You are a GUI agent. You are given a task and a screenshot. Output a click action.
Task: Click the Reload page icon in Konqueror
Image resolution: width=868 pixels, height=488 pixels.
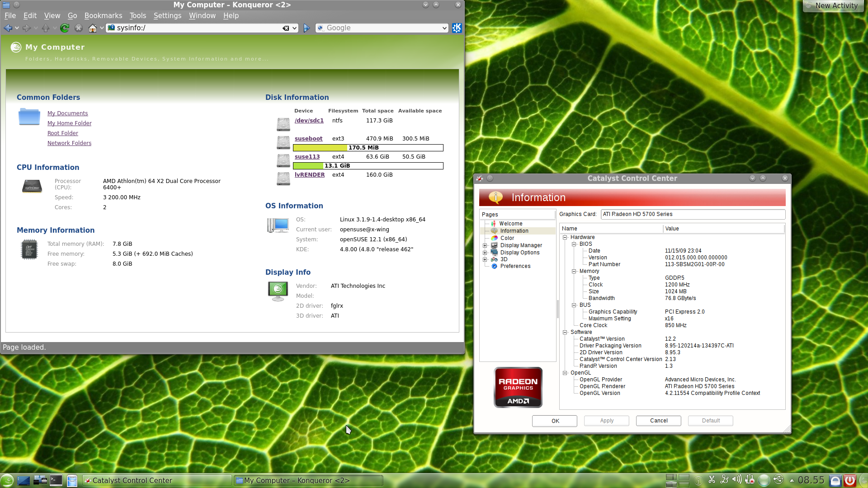[x=65, y=28]
